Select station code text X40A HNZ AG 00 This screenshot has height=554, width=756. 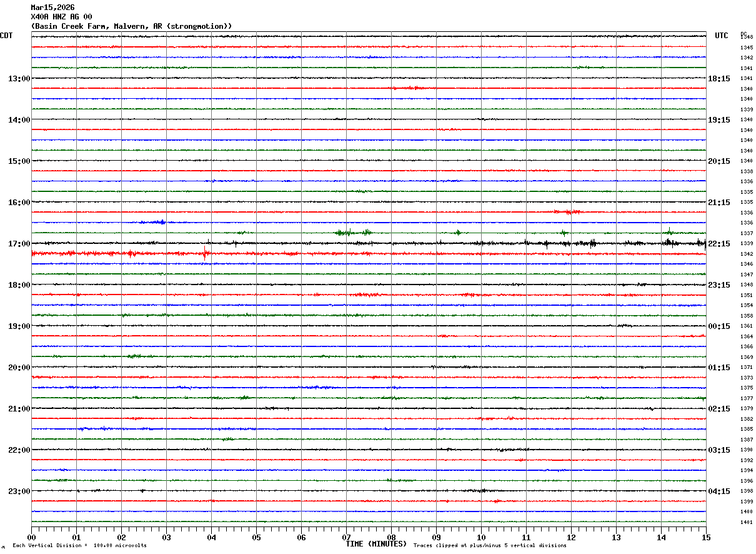61,17
